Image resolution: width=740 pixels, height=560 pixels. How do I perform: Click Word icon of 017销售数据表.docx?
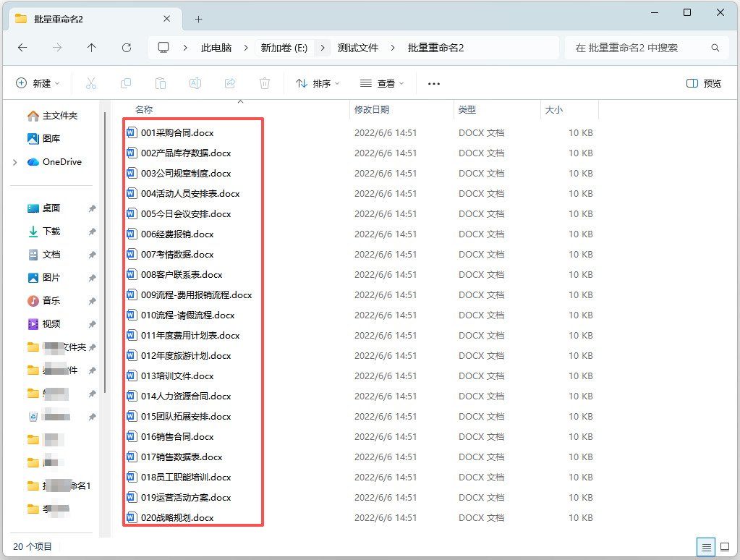[132, 457]
